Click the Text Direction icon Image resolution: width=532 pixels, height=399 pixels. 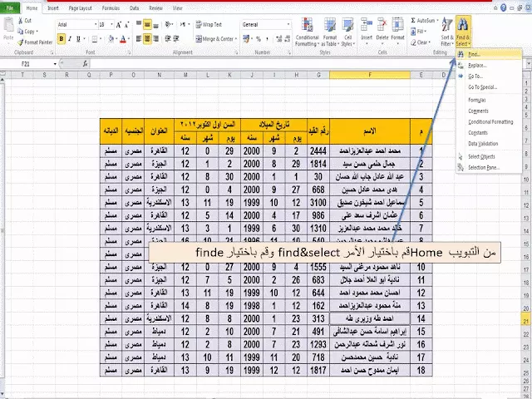point(183,24)
